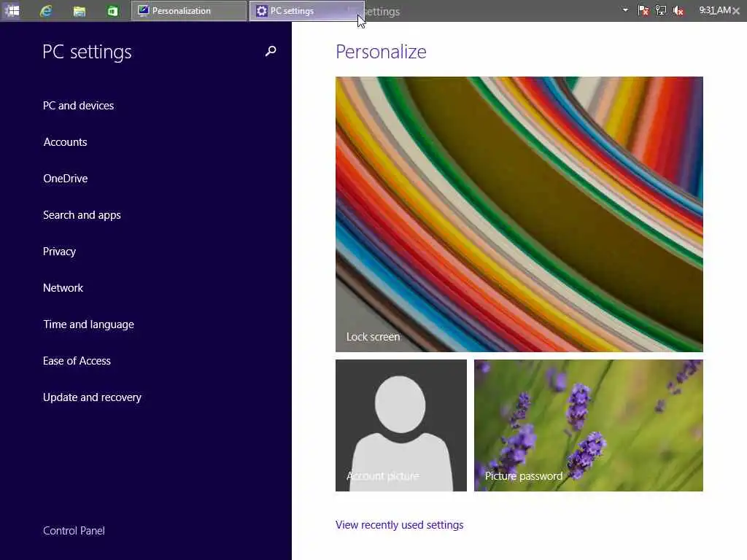
Task: Open the Accounts category
Action: (x=65, y=142)
